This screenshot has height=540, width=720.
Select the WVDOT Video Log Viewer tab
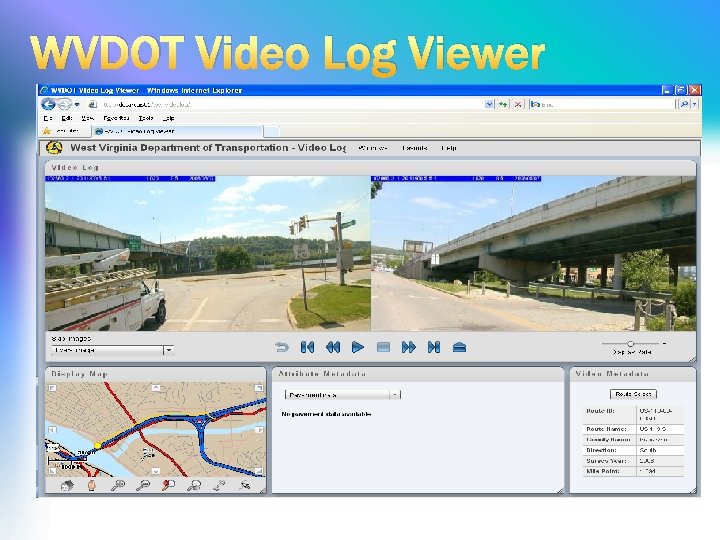coord(178,131)
